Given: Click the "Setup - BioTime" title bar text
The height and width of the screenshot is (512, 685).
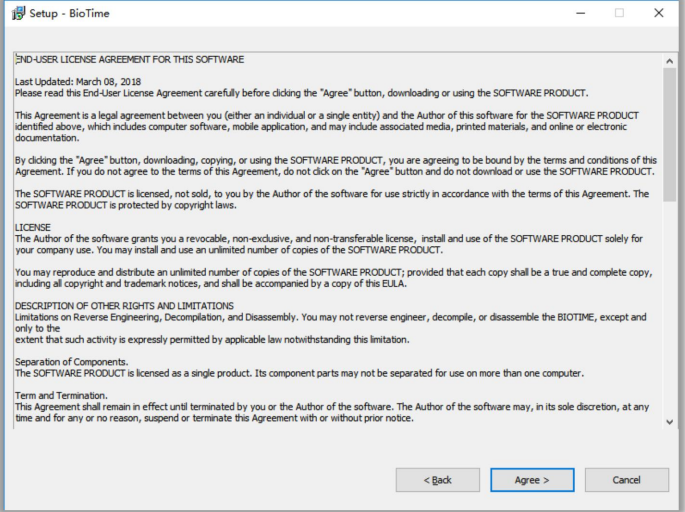Looking at the screenshot, I should (69, 14).
